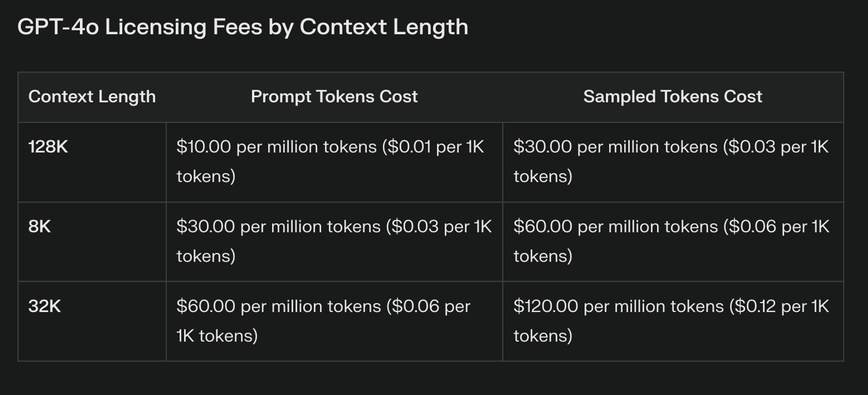Click the title GPT-4o Licensing Fees heading

click(243, 27)
